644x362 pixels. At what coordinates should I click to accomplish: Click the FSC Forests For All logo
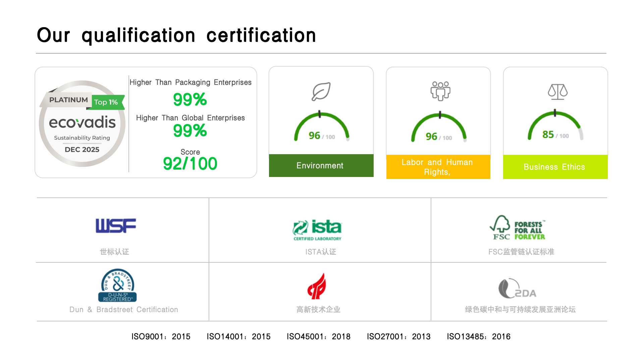518,228
